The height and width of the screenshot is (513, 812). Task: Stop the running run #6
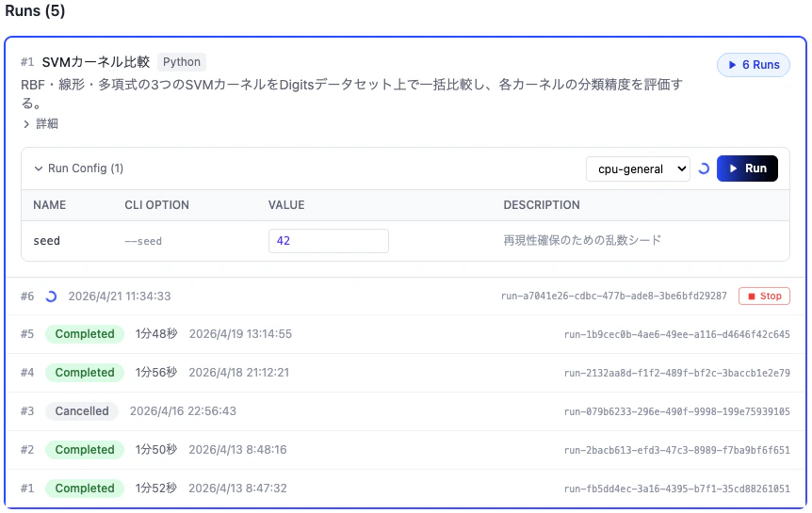(764, 297)
